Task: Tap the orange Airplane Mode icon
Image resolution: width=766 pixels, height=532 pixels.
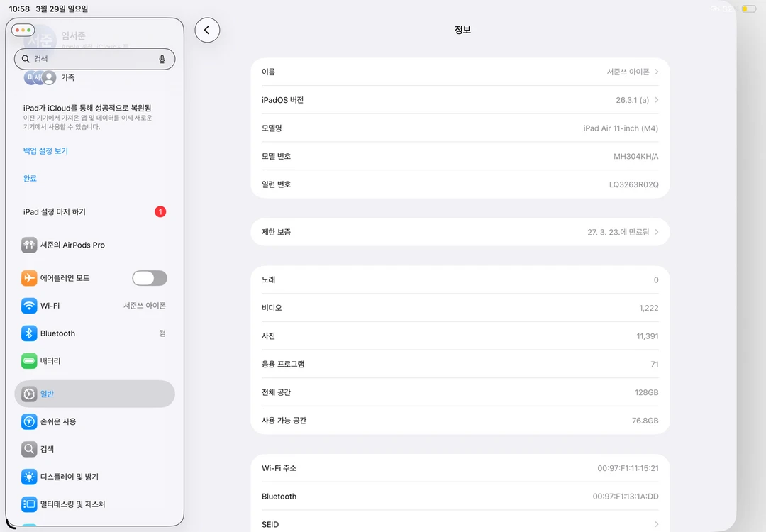Action: pyautogui.click(x=29, y=278)
